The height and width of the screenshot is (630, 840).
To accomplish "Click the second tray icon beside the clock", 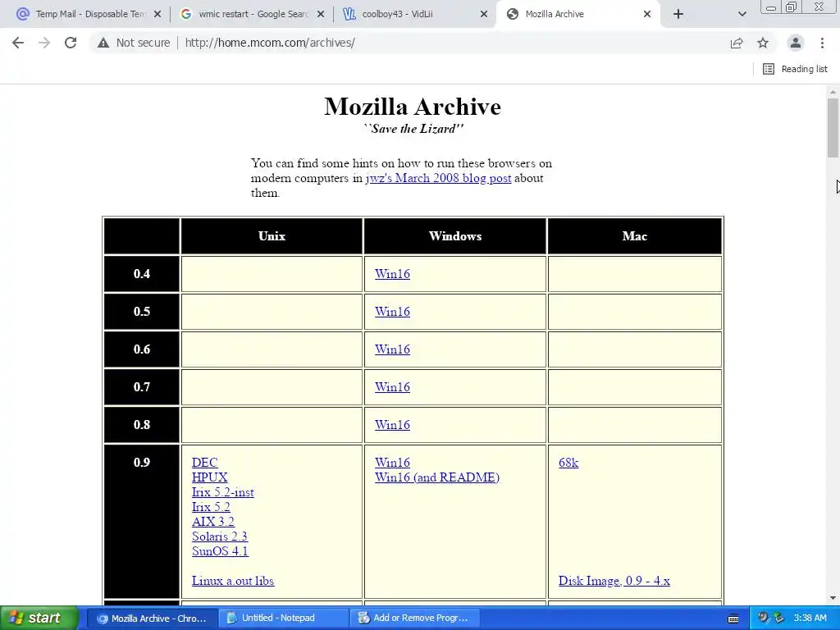I will [x=779, y=618].
